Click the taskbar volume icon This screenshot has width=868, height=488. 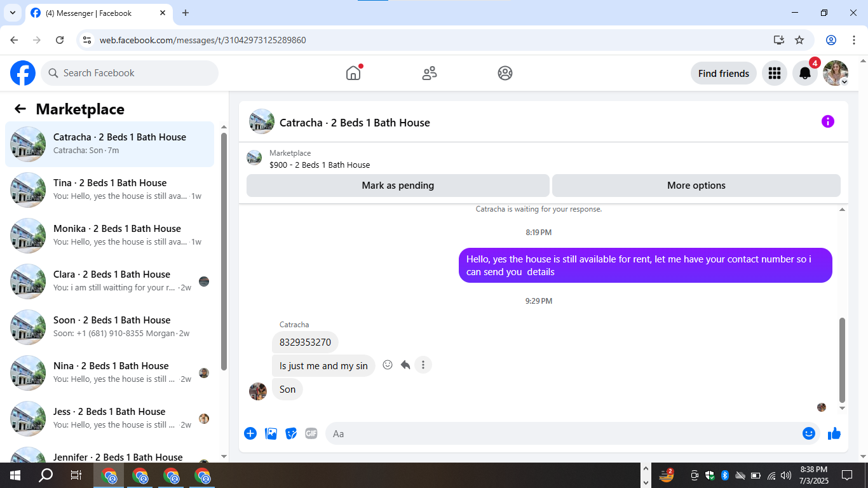786,475
